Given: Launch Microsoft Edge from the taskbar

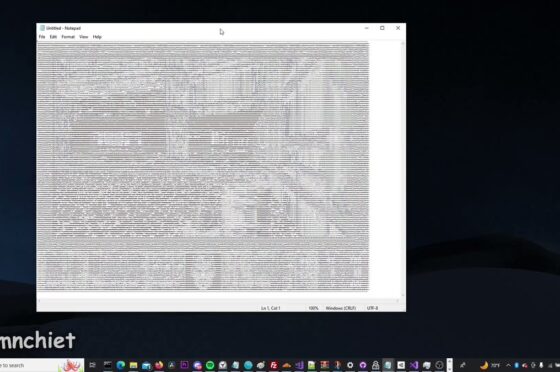Looking at the screenshot, I should point(121,365).
